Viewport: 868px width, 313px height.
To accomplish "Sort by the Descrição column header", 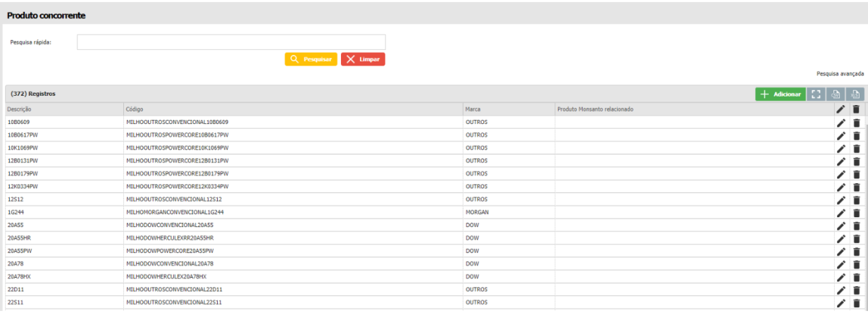I will pyautogui.click(x=20, y=109).
